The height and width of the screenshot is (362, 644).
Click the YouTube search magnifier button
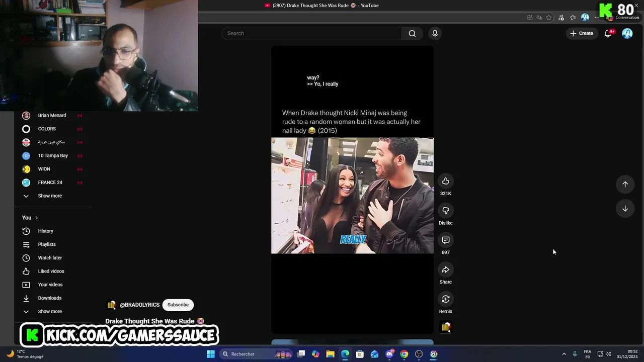412,34
